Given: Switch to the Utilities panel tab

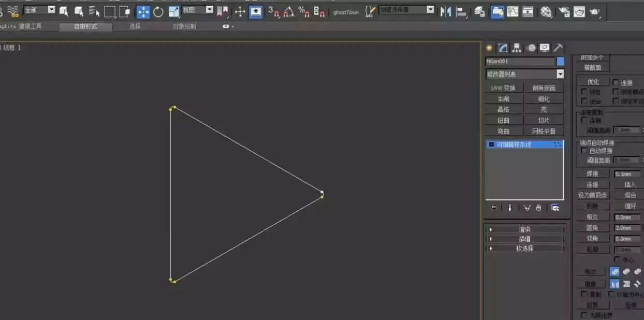Looking at the screenshot, I should [x=558, y=48].
